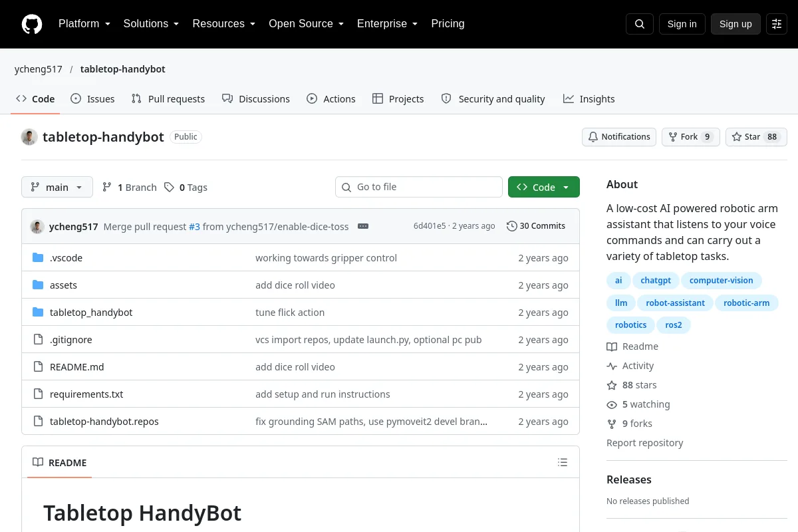Open the Releases heading link
798x532 pixels.
[x=629, y=479]
